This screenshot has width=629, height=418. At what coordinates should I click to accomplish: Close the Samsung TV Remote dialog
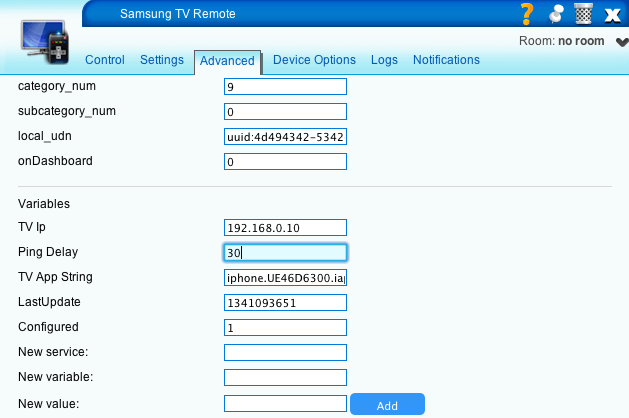[x=613, y=15]
